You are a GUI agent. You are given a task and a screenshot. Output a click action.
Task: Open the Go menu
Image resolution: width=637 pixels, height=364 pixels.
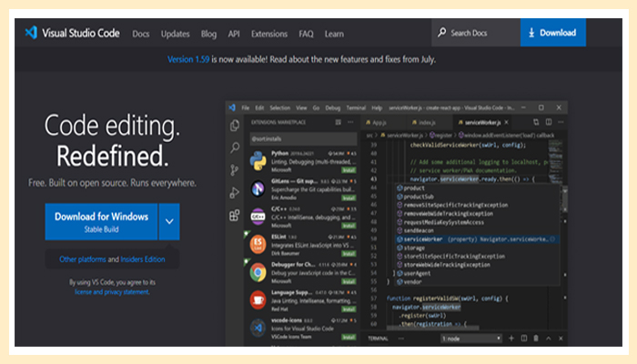[316, 108]
